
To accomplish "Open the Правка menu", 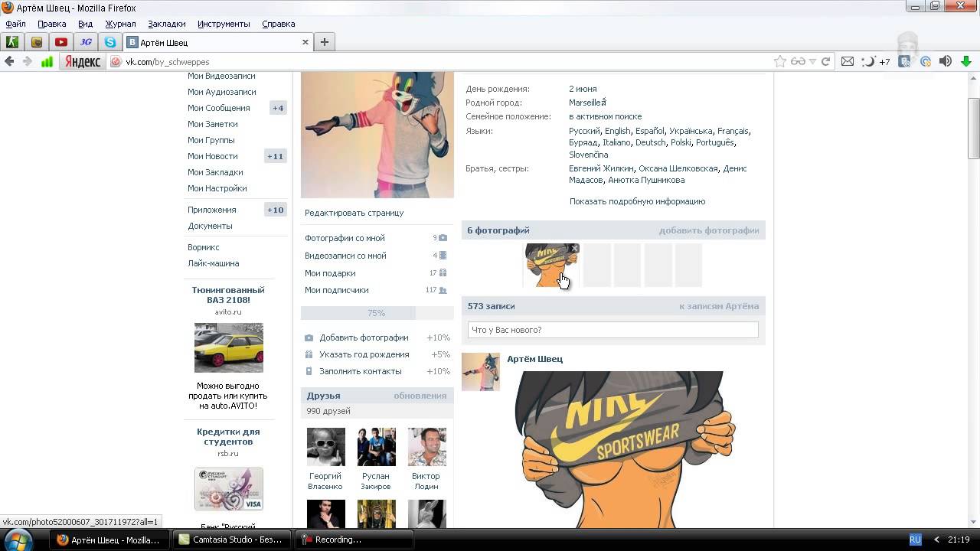I will pyautogui.click(x=52, y=24).
